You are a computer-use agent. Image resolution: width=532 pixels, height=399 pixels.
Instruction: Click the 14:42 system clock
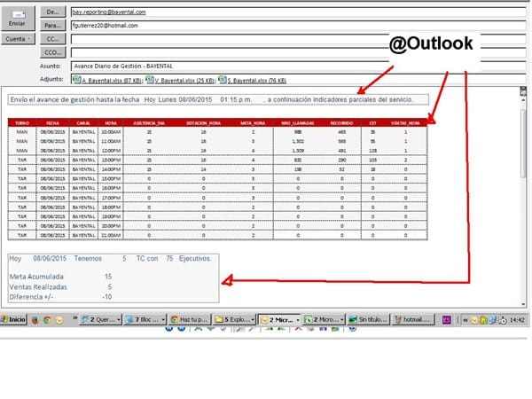point(518,319)
